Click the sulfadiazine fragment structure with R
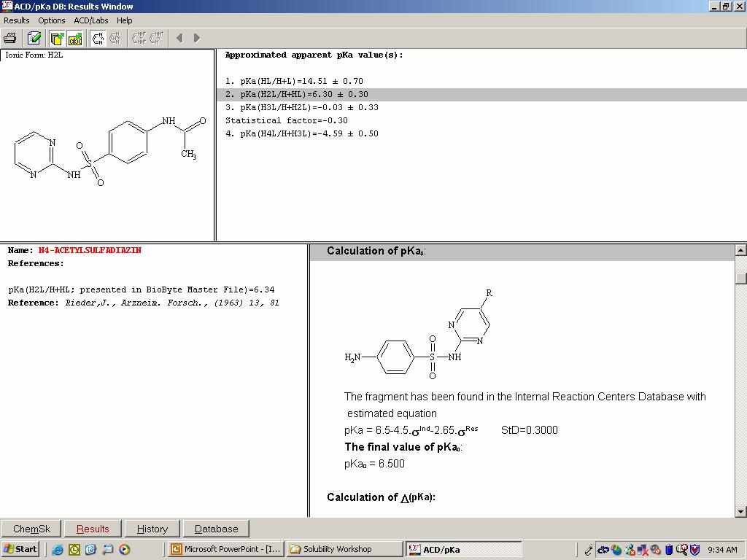Screen dimensions: 747x560 click(x=419, y=334)
